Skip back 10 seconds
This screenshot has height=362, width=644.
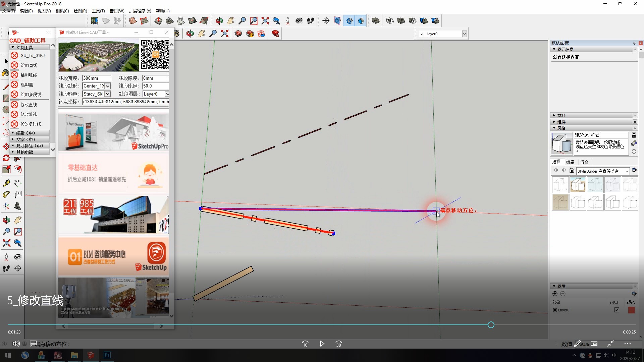pos(305,344)
